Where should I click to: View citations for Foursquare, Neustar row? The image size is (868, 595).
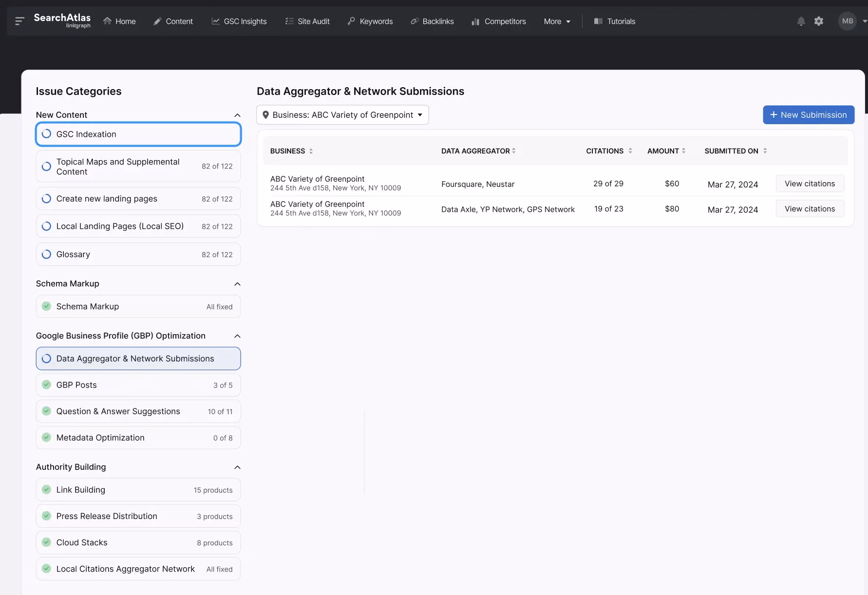click(810, 184)
